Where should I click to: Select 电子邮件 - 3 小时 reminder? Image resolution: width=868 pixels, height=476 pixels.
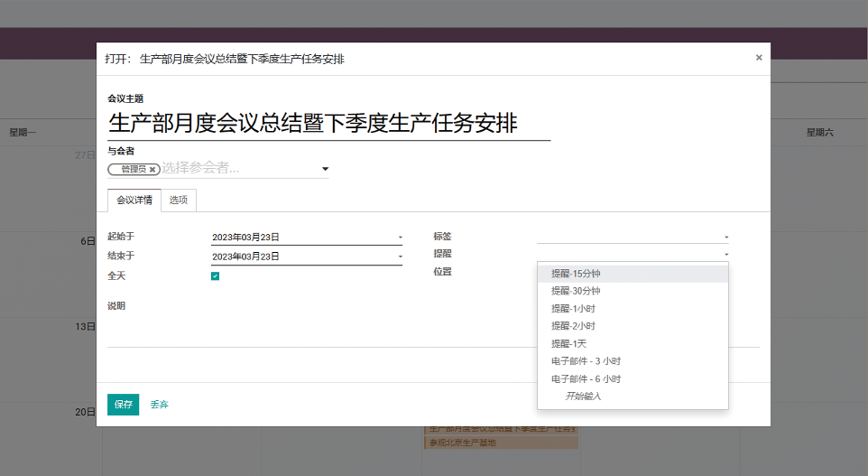coord(586,361)
